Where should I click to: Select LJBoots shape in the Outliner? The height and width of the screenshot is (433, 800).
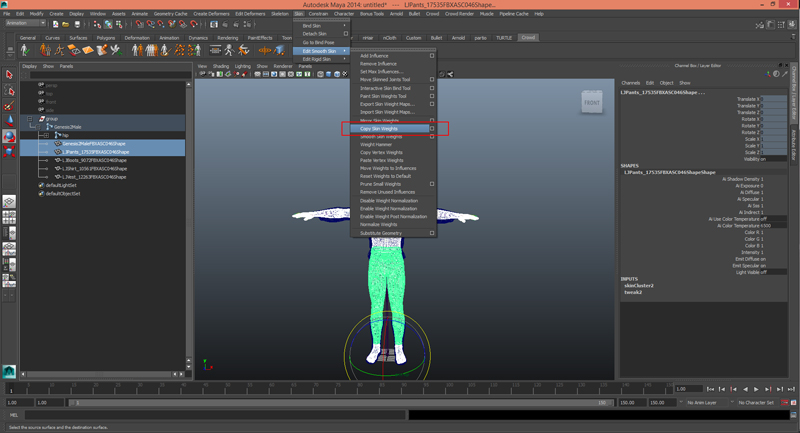tap(94, 160)
